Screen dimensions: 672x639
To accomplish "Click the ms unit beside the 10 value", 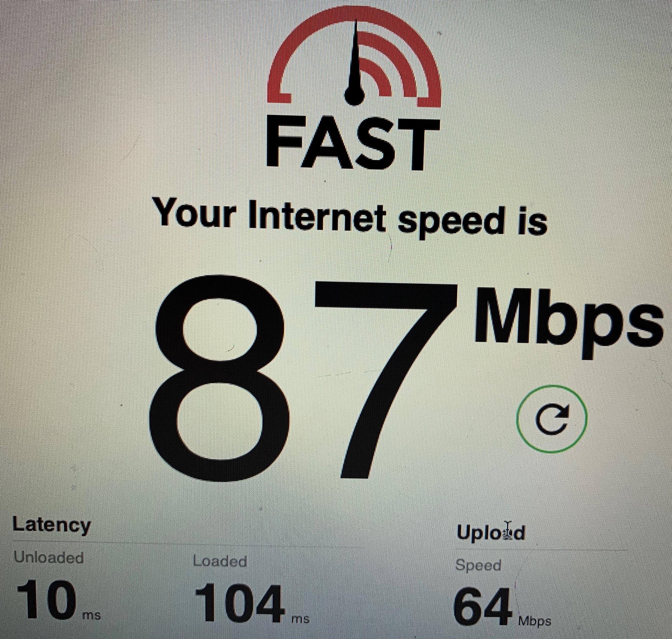I will 91,615.
